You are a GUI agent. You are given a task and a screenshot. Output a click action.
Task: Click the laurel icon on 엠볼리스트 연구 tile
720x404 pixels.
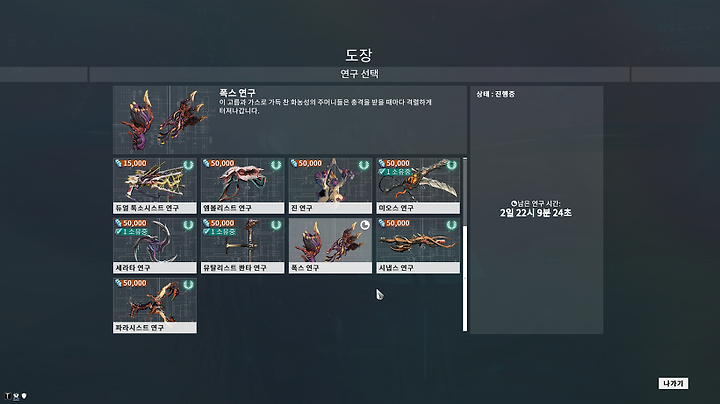pyautogui.click(x=276, y=165)
